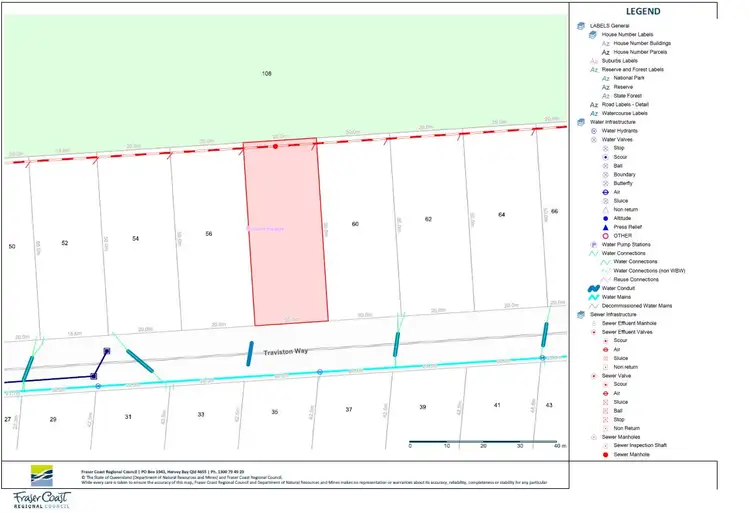Click the House Number Parcels Az symbol
750x514 pixels.
pos(606,52)
